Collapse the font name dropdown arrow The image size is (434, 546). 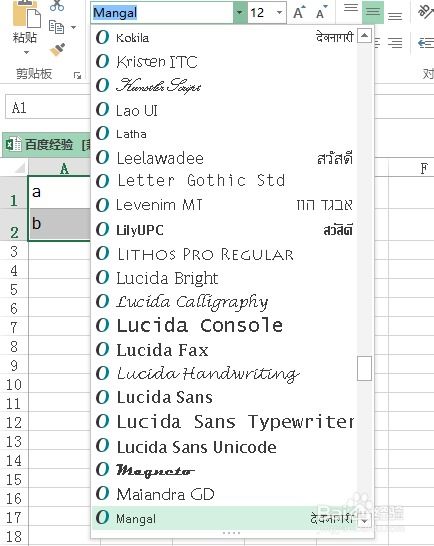240,13
